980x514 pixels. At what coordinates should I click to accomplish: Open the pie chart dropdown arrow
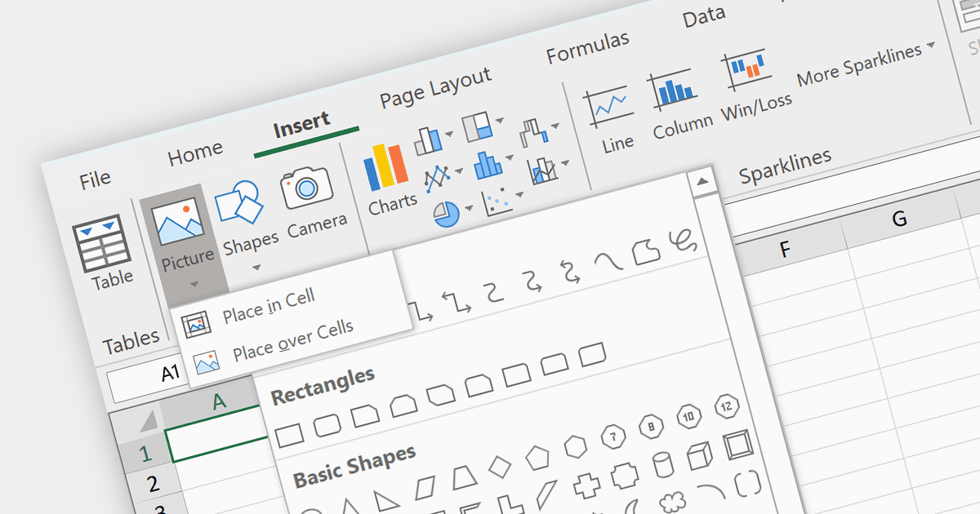click(x=470, y=208)
